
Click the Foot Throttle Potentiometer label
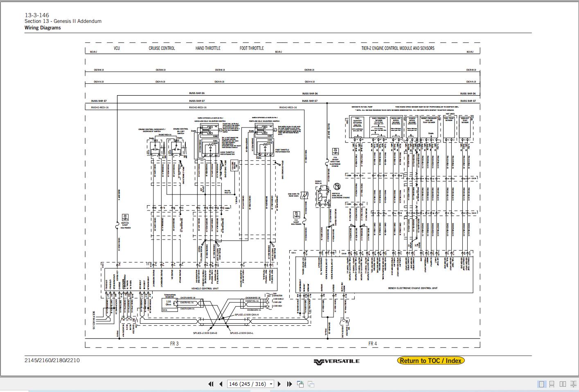coord(282,151)
